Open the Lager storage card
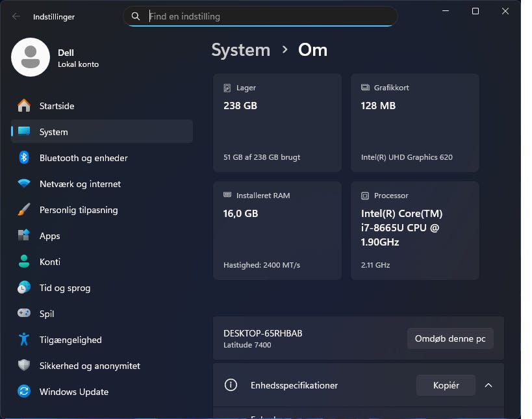The height and width of the screenshot is (419, 532). coord(277,123)
